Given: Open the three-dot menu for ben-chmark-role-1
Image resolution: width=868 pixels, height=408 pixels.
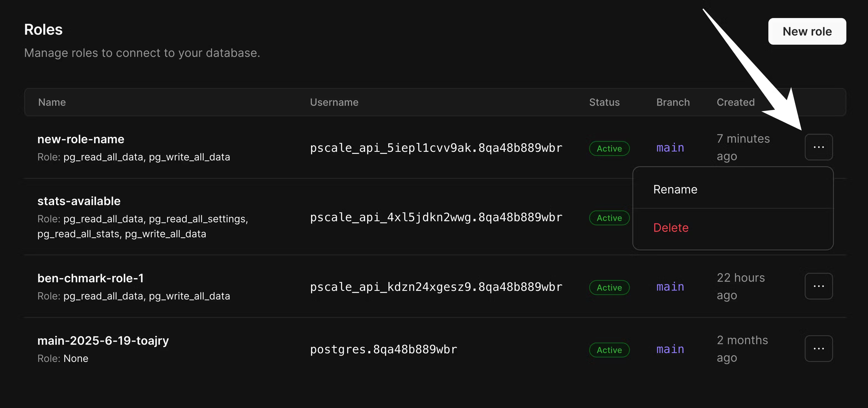Looking at the screenshot, I should click(819, 286).
